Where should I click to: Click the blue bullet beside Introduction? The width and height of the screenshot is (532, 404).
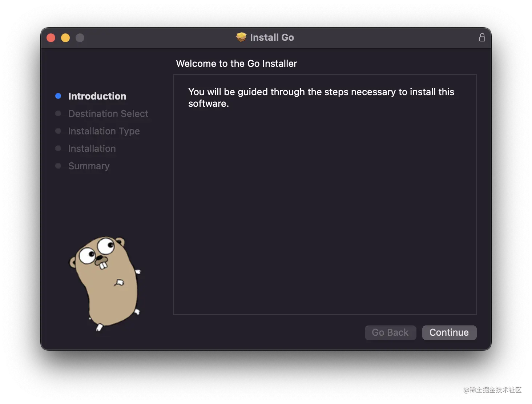click(58, 96)
